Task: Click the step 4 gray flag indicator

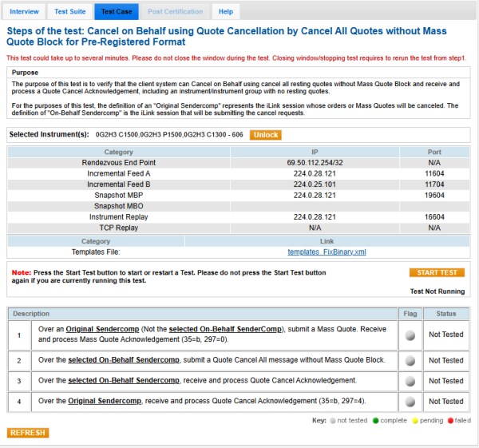Action: 409,402
